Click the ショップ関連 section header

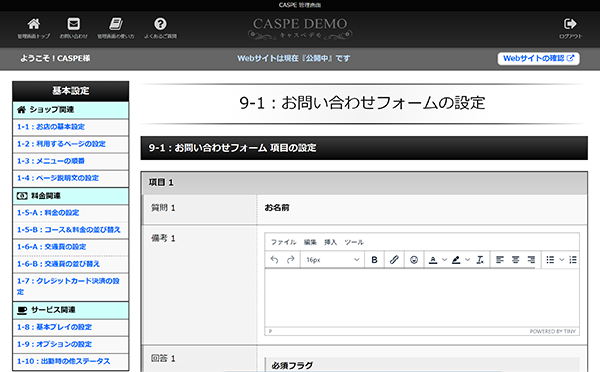70,110
